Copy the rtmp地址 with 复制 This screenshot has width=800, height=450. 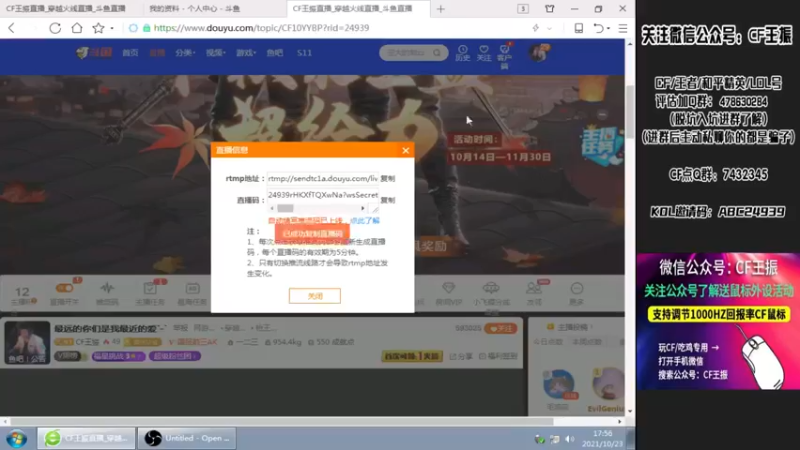tap(388, 179)
